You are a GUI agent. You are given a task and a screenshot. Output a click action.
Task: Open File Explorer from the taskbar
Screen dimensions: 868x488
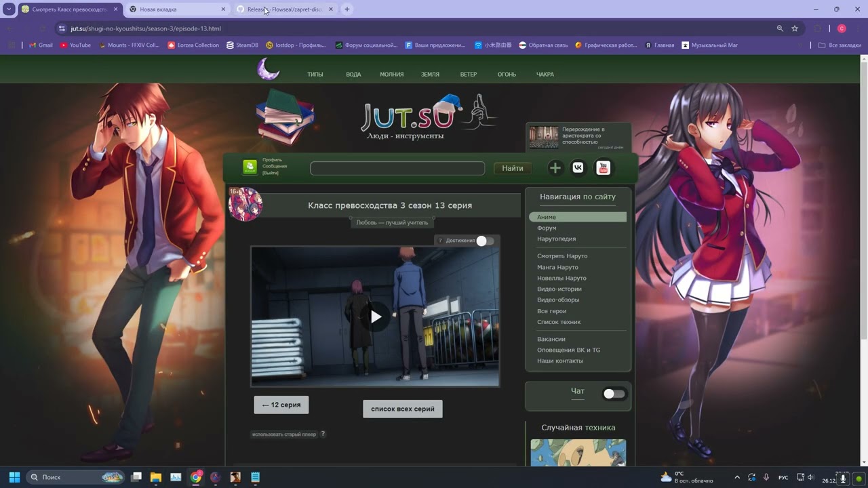click(155, 477)
